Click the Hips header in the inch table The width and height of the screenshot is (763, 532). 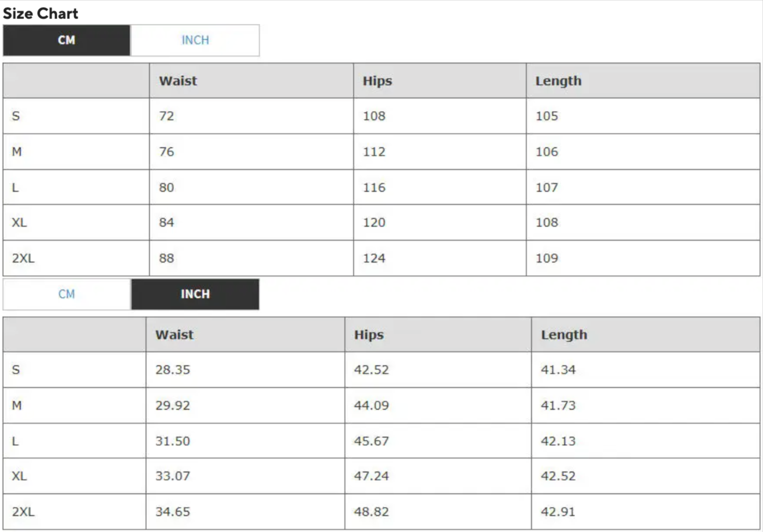(x=369, y=335)
